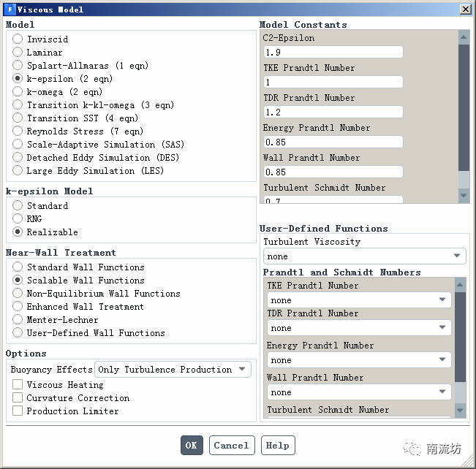476x469 pixels.
Task: Select Transition k-kl-omega (3 eqn)
Action: tap(18, 104)
